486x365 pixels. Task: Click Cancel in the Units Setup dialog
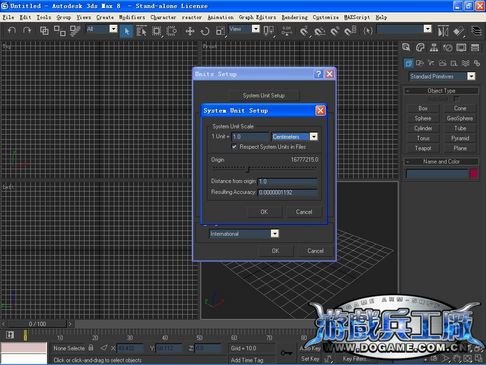(315, 251)
